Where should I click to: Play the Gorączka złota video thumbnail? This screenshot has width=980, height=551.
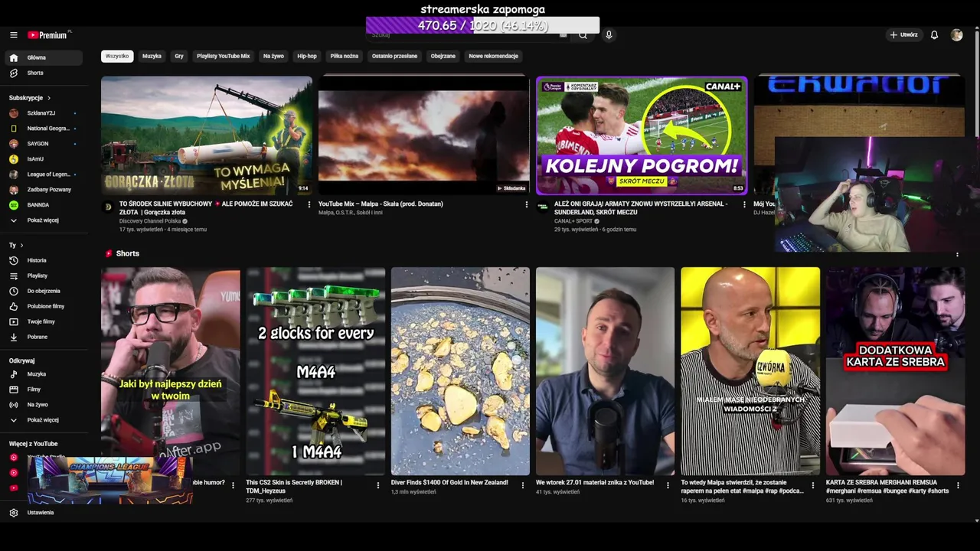[x=207, y=135]
